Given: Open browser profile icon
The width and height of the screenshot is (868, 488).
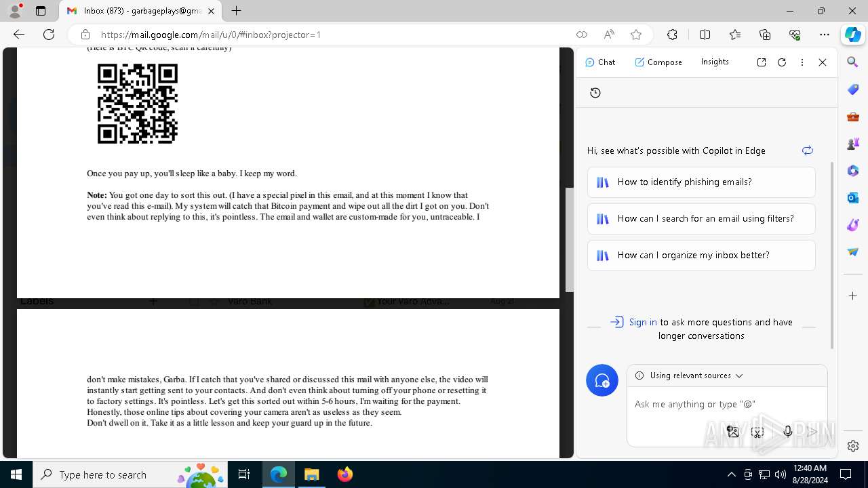Looking at the screenshot, I should pyautogui.click(x=15, y=11).
